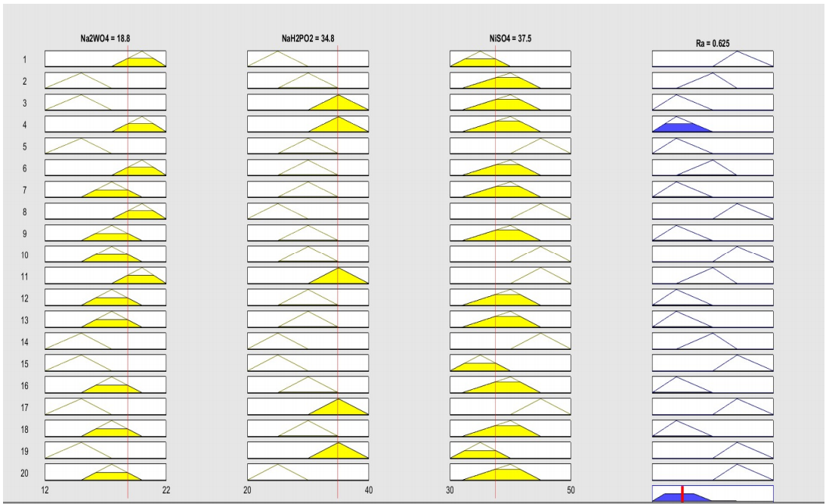Click the 'Ra = 0.625' output heading
Screen dimensions: 829x504
point(713,43)
